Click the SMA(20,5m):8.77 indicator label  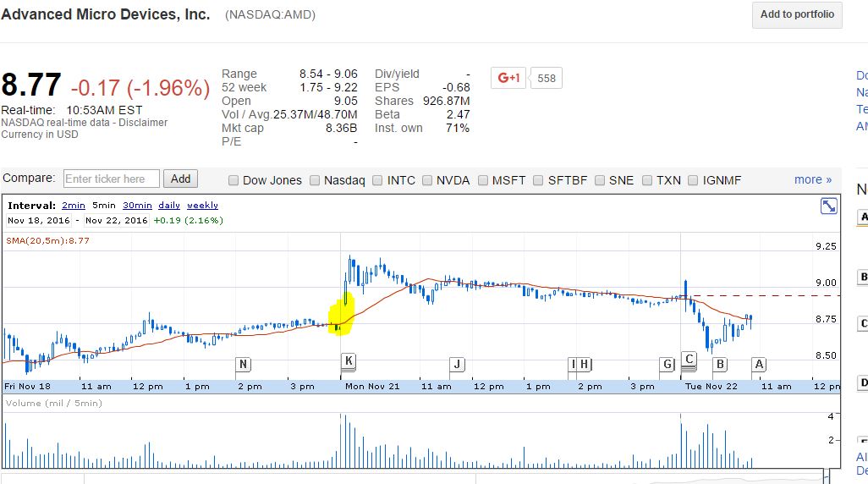tap(47, 241)
